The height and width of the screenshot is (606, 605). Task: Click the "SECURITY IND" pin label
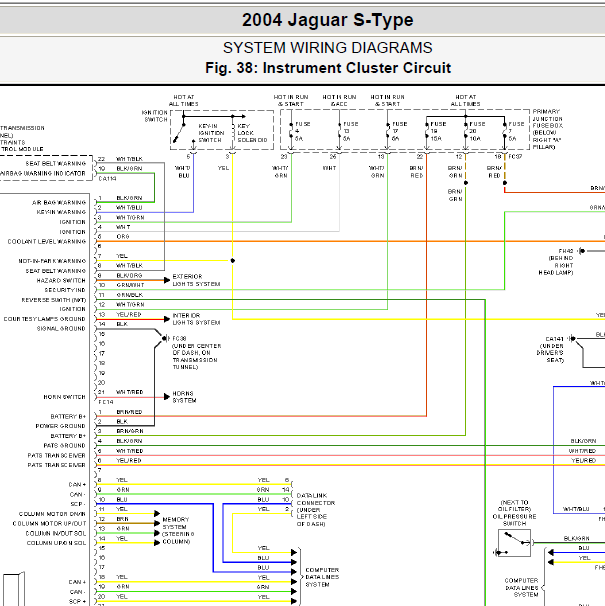pos(65,290)
